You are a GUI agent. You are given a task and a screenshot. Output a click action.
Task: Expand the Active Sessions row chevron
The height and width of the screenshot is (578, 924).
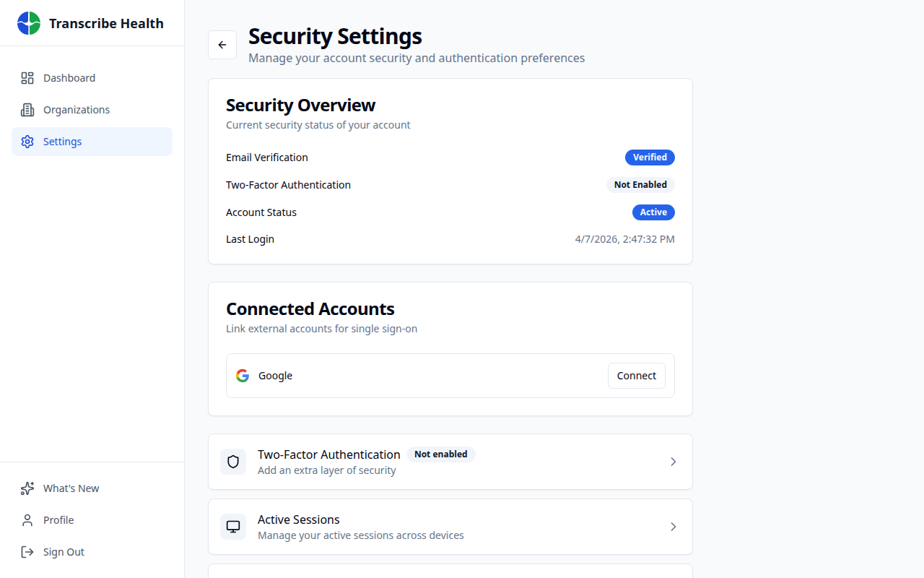(x=673, y=526)
